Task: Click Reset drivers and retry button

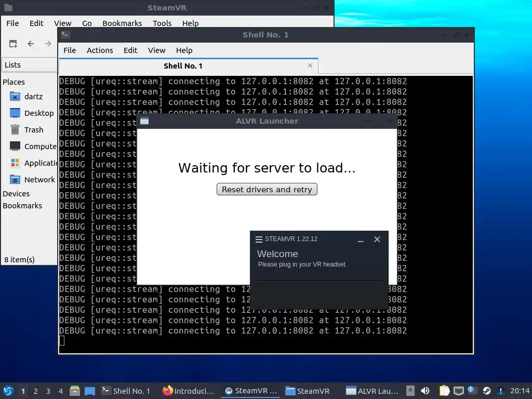Action: click(267, 189)
